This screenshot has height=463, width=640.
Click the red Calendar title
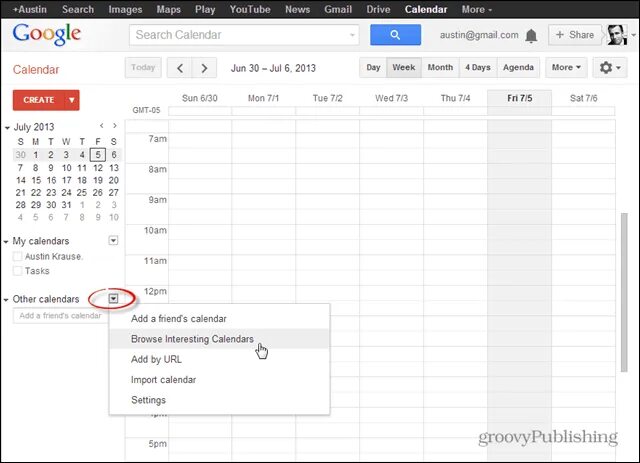(x=36, y=69)
